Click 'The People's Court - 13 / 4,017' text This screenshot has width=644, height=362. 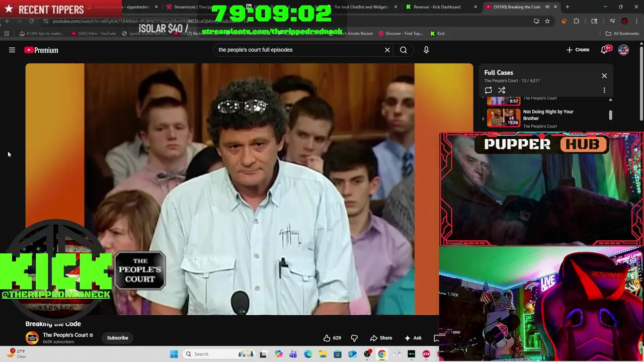(512, 80)
